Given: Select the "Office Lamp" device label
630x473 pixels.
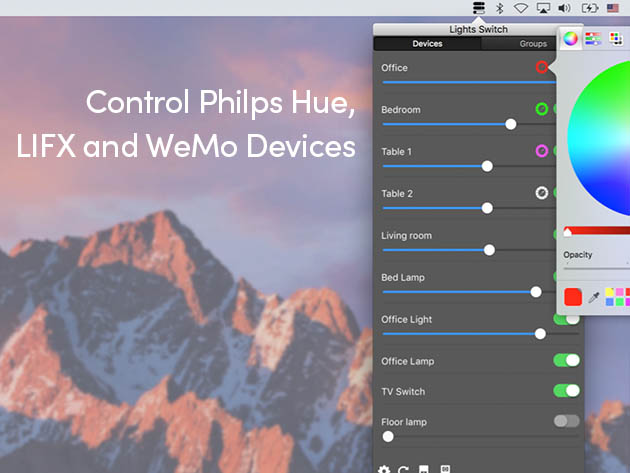Looking at the screenshot, I should click(407, 361).
